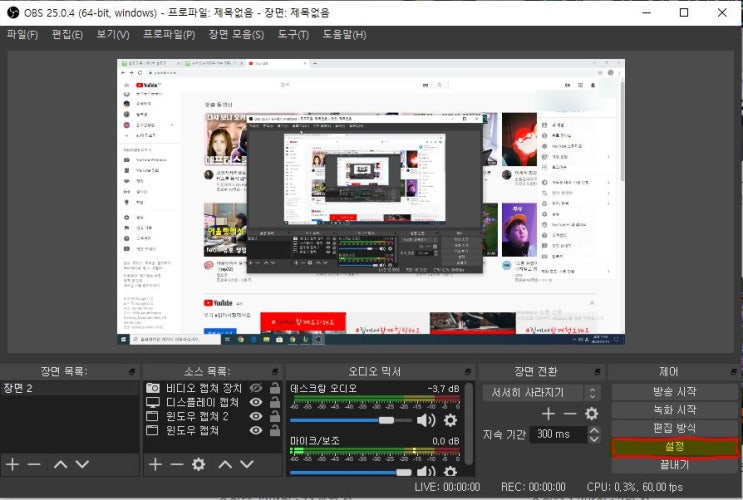Decrease 지속 기간 duration with down arrow
Image resolution: width=743 pixels, height=500 pixels.
[x=594, y=439]
